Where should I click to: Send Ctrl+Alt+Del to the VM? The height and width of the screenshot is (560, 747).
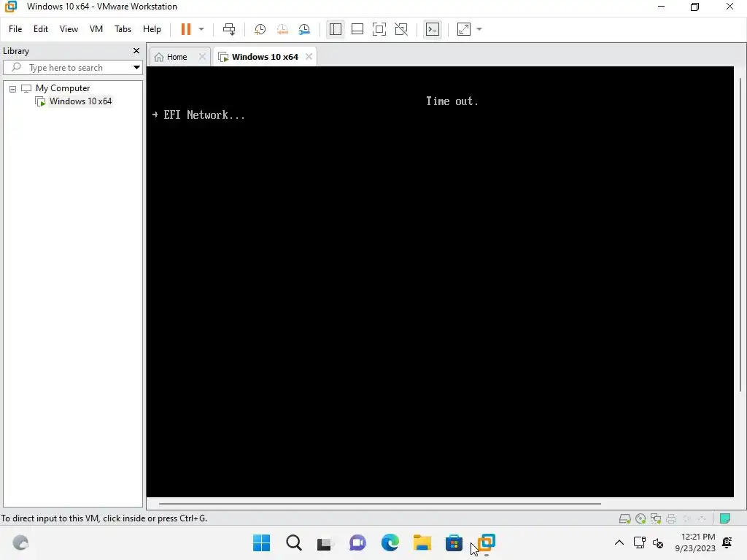229,29
